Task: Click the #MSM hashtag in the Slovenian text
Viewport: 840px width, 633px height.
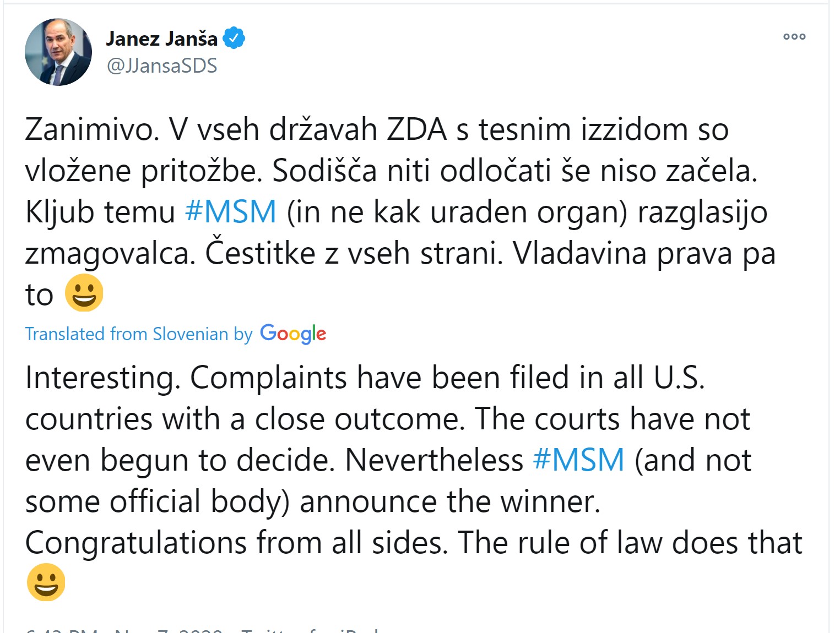Action: tap(231, 212)
